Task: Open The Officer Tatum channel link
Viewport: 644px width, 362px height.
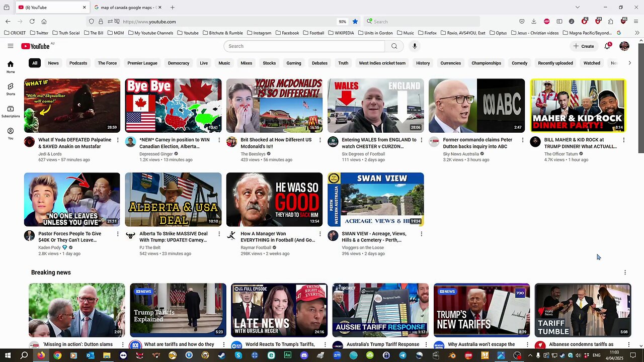Action: point(561,154)
